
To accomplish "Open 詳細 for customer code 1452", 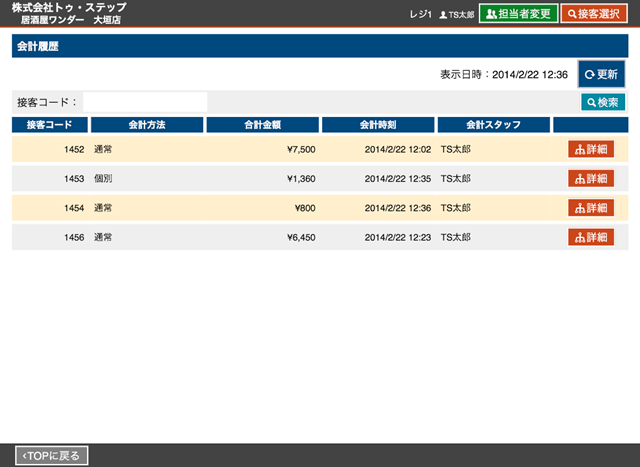I will pos(591,149).
